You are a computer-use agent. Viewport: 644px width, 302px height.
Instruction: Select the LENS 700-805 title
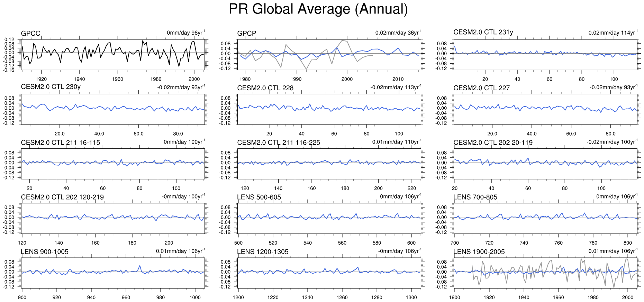(475, 197)
